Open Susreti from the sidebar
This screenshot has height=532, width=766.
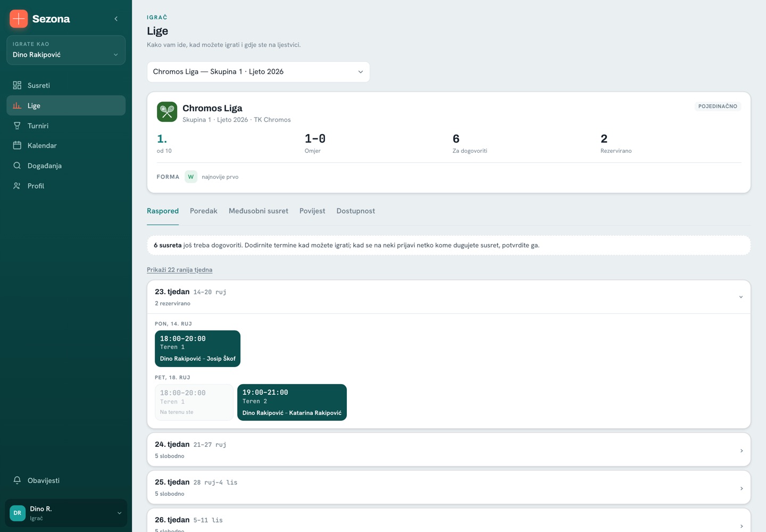coord(66,85)
